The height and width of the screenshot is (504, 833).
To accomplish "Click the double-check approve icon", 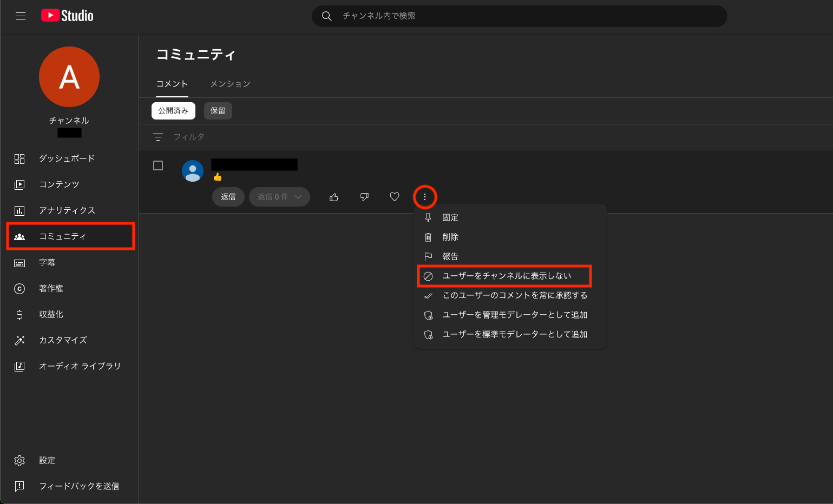I will 428,296.
